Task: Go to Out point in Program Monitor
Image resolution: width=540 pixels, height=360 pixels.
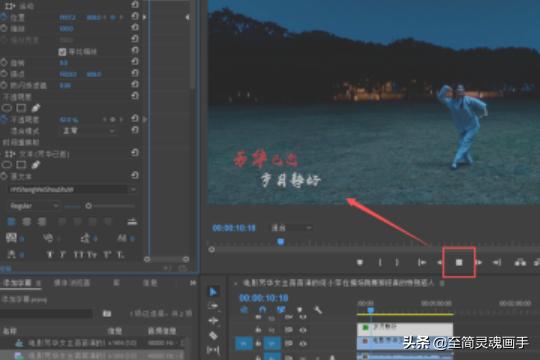Action: [497, 263]
